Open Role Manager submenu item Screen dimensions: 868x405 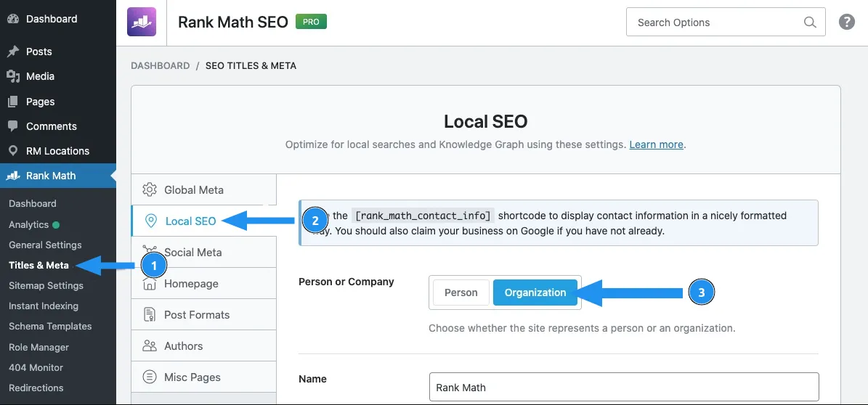(x=38, y=348)
